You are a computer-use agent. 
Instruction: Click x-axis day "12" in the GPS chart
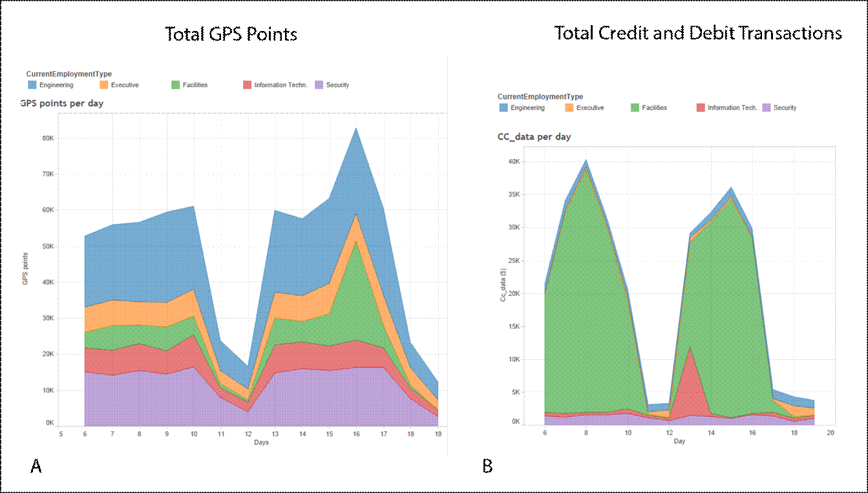point(248,434)
